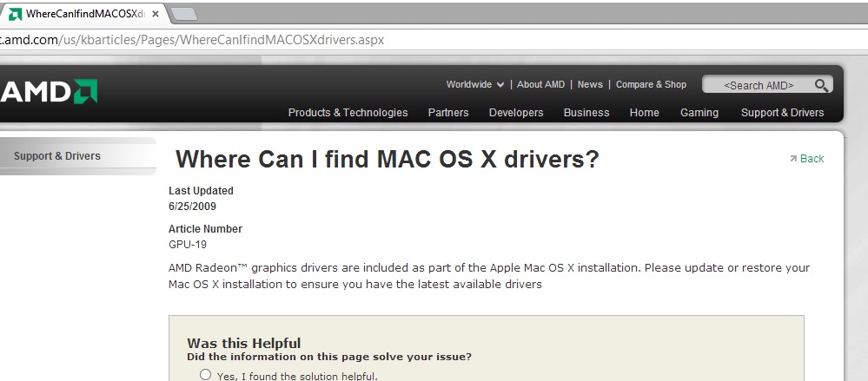The image size is (868, 381).
Task: Select Support & Drivers in left sidebar
Action: pos(57,156)
